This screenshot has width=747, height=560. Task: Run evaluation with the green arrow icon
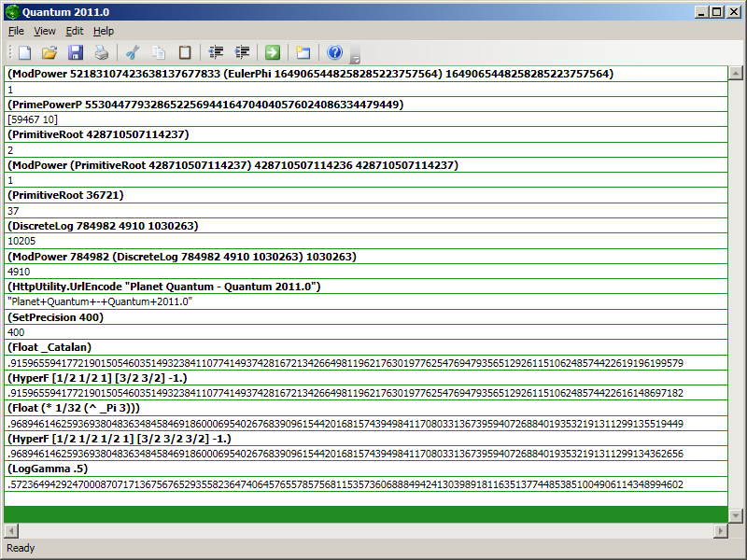pyautogui.click(x=273, y=53)
